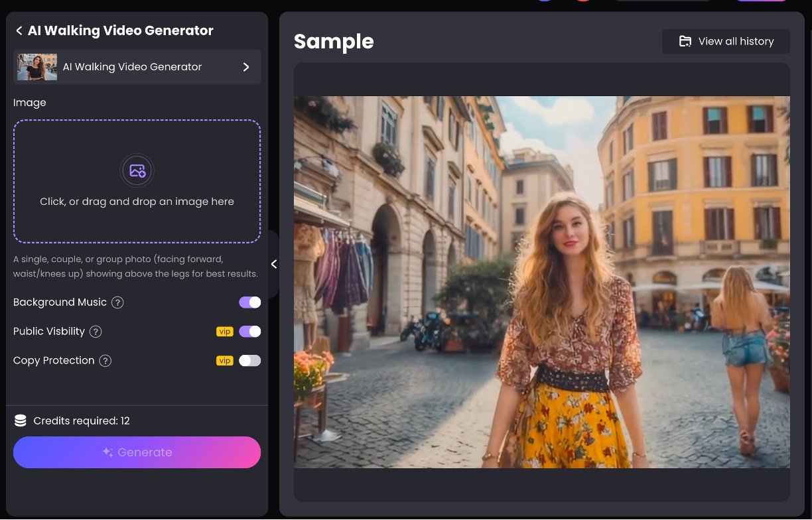812x520 pixels.
Task: Turn off the Background Music toggle
Action: (250, 302)
